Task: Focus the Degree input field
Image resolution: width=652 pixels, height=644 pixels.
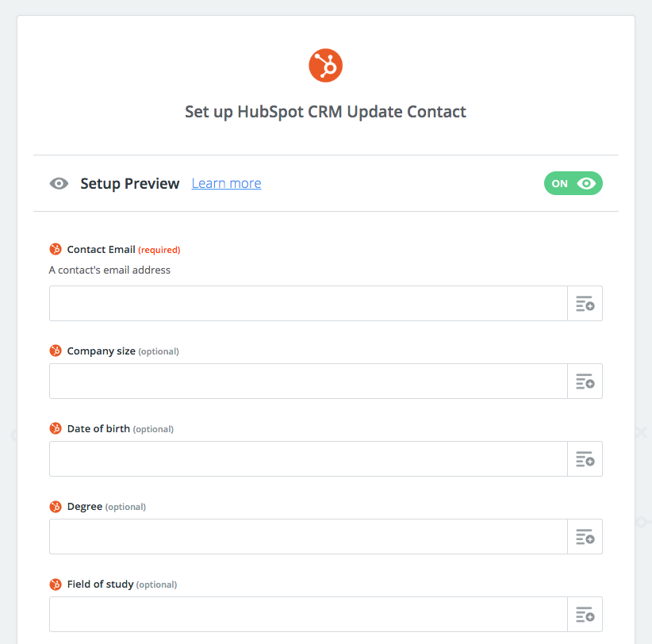Action: tap(309, 537)
